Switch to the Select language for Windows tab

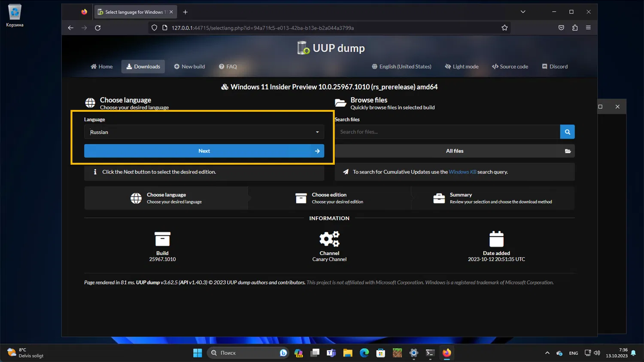coord(135,12)
